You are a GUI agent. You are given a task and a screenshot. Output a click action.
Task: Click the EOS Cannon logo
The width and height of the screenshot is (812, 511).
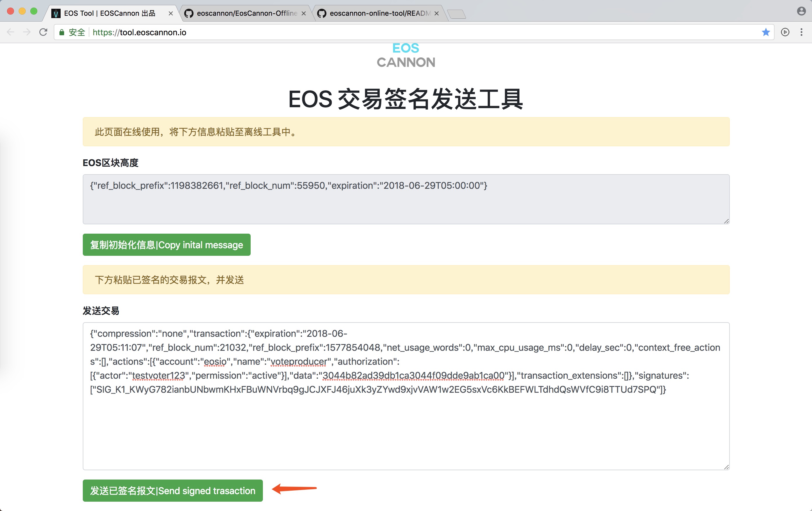coord(406,56)
